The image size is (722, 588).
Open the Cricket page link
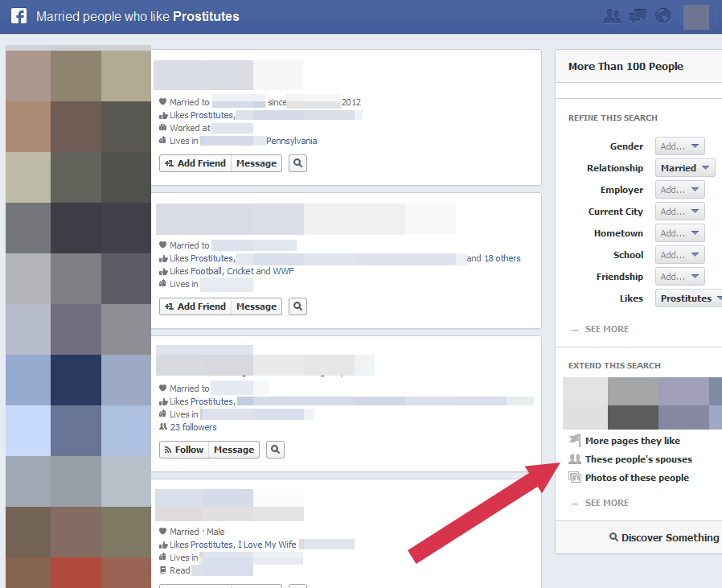[240, 271]
